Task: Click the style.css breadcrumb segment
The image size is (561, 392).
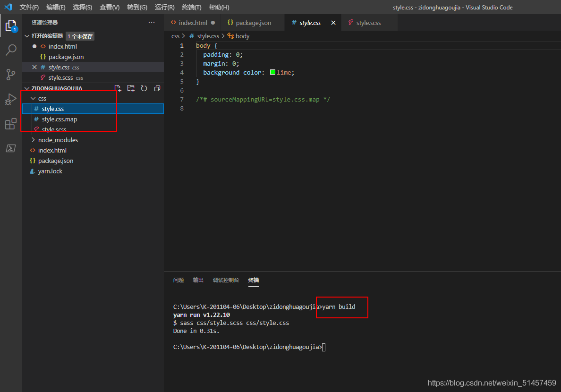Action: (x=208, y=36)
